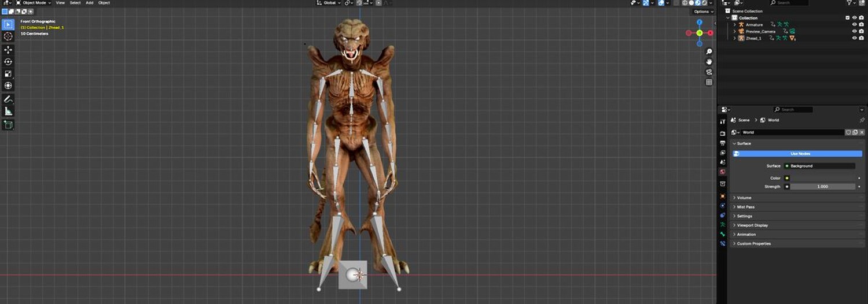Disable Zhead_1 in renders camera icon
The width and height of the screenshot is (868, 304).
click(862, 38)
